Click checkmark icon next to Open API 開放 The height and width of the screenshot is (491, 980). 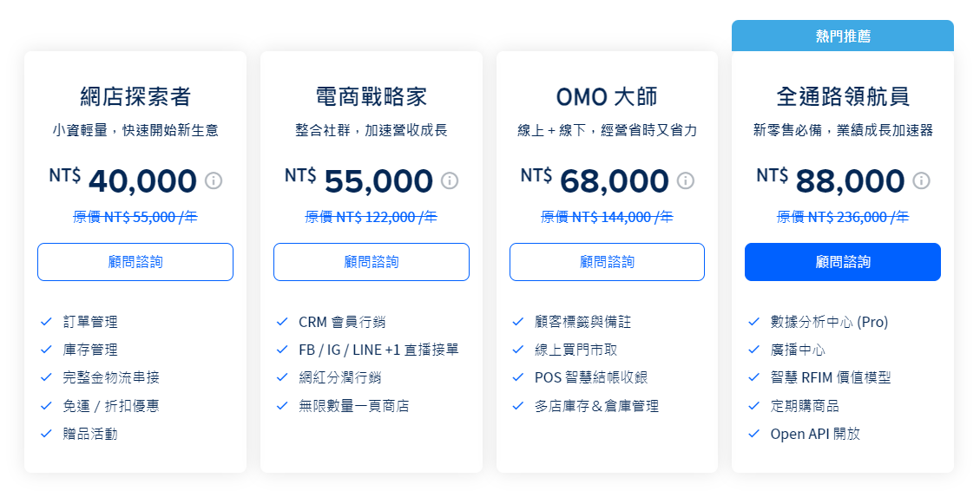click(754, 434)
